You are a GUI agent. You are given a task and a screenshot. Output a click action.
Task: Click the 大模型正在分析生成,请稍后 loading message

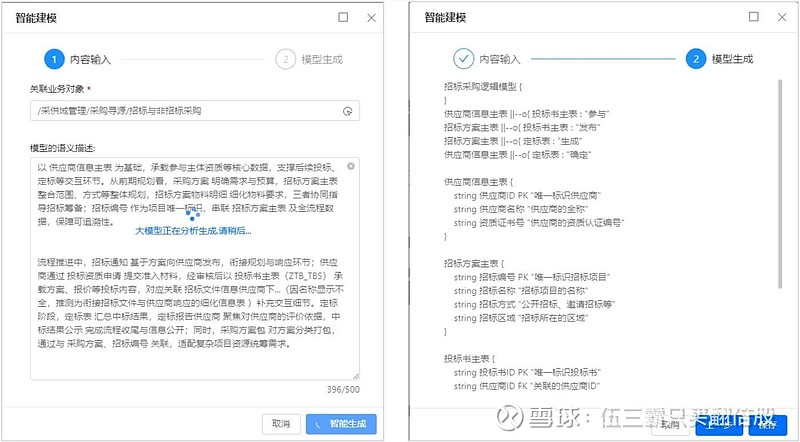(193, 231)
